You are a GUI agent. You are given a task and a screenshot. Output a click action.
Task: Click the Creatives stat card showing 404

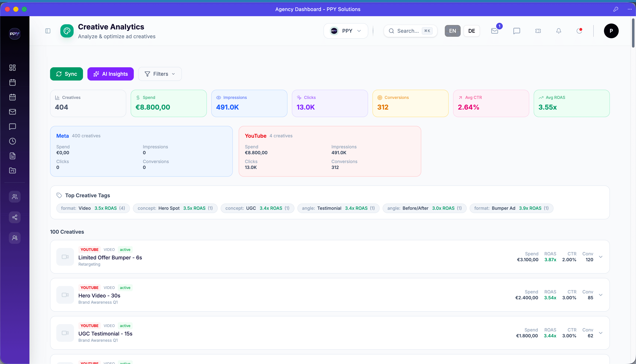click(x=88, y=103)
